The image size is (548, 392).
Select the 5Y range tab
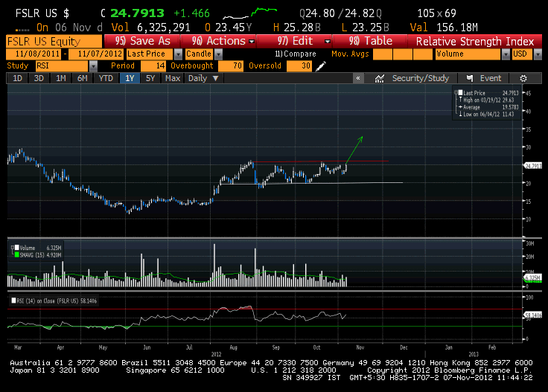(150, 78)
